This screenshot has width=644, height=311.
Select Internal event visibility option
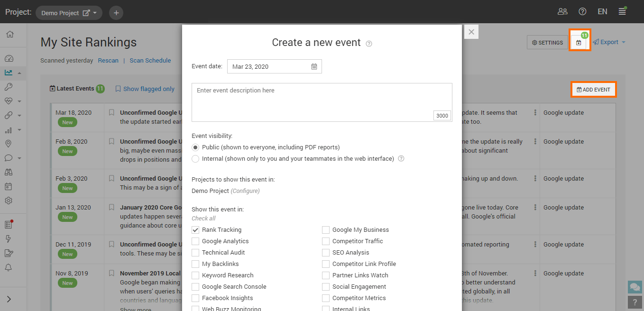195,159
